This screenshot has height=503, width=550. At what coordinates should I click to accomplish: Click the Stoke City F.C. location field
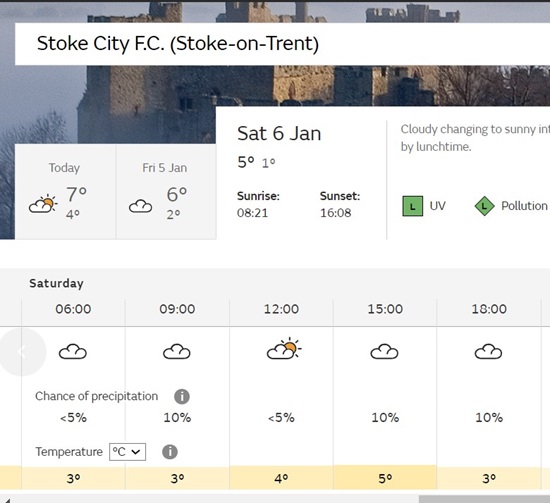282,44
